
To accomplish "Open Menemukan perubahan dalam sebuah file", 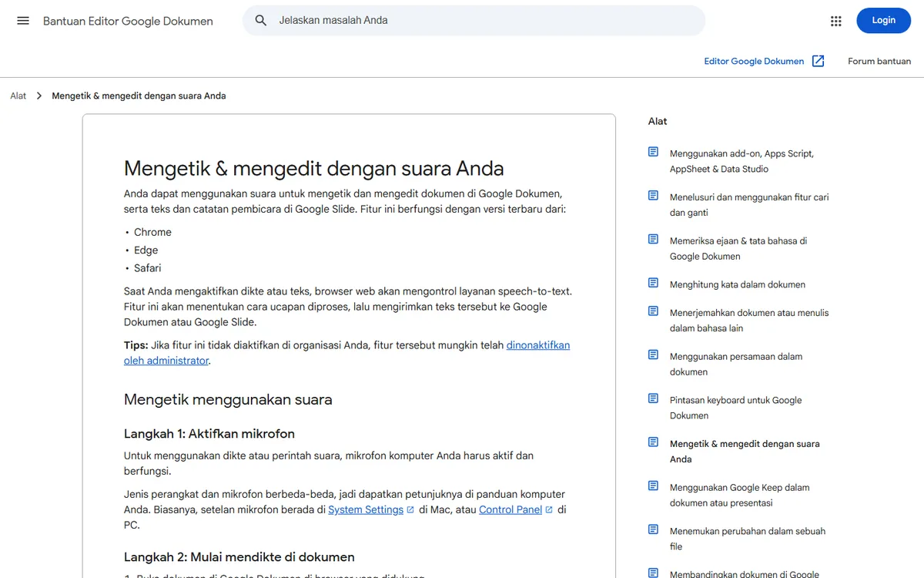I will click(748, 539).
